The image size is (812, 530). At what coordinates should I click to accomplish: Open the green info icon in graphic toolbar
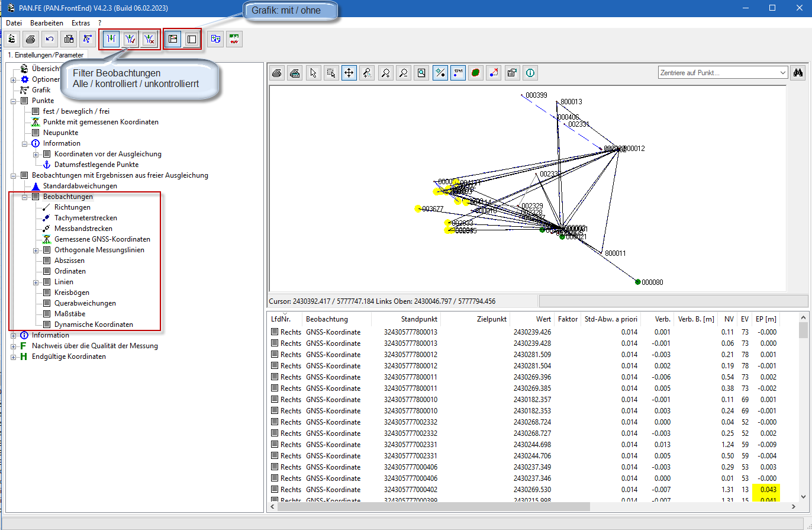[530, 73]
